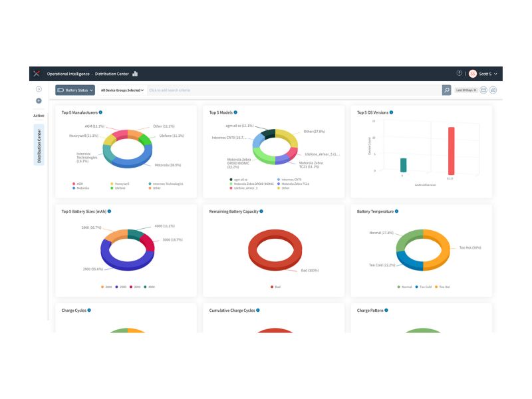Click info icon next to Top 5 Manufacturers

[100, 112]
